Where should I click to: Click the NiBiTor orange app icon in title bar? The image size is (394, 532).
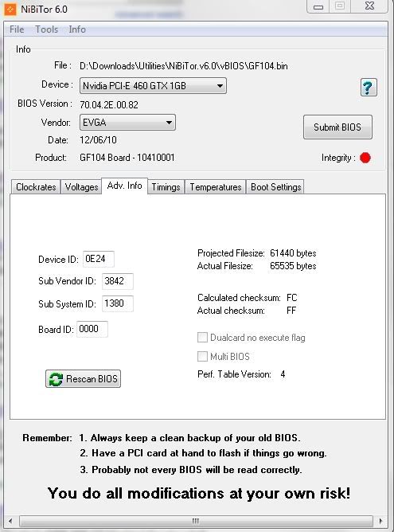point(10,10)
